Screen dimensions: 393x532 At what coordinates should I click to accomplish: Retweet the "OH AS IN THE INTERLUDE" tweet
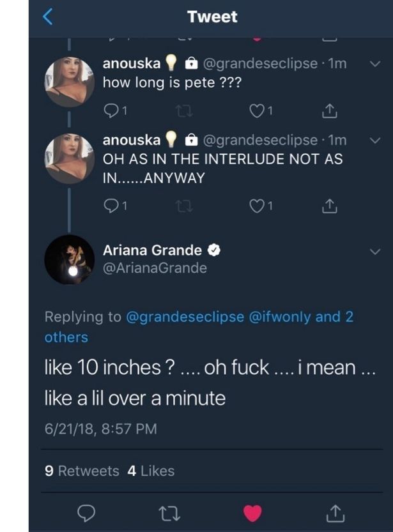(183, 206)
